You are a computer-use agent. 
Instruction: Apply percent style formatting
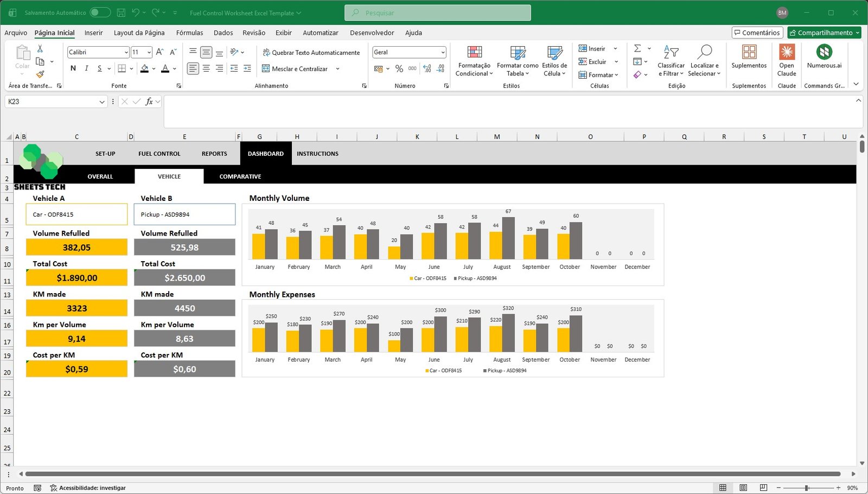[399, 69]
